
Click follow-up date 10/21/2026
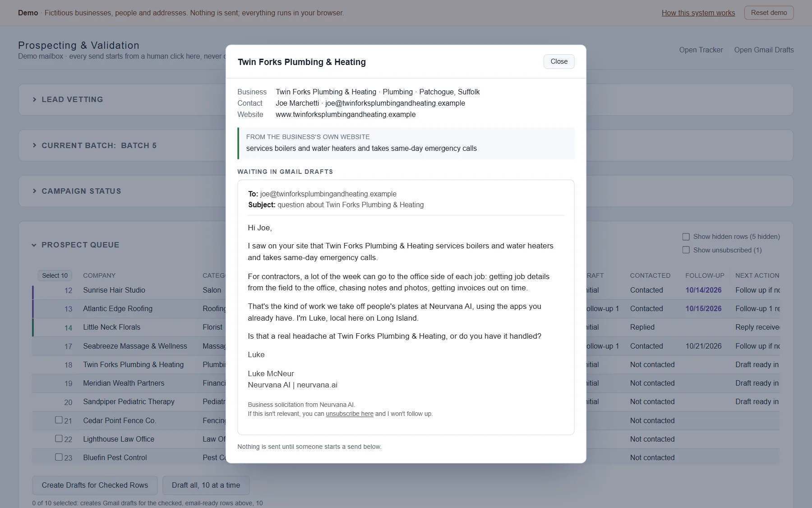(703, 346)
